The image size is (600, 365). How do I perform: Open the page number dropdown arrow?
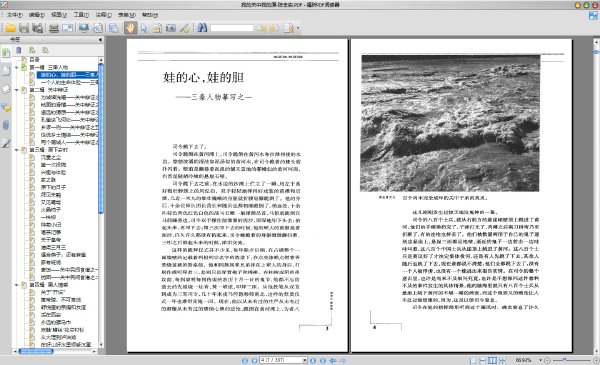click(305, 360)
